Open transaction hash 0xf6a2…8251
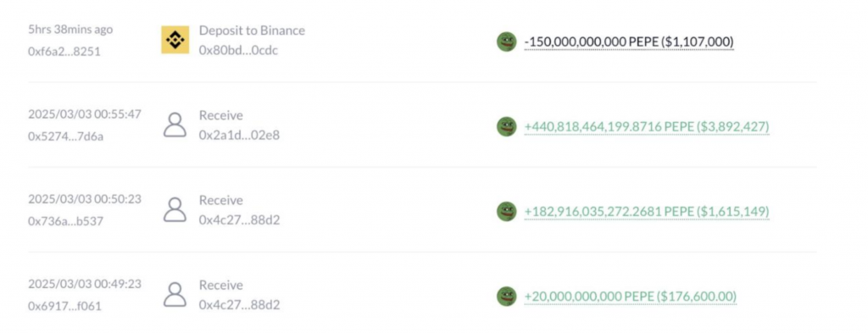The height and width of the screenshot is (333, 868). coord(64,52)
